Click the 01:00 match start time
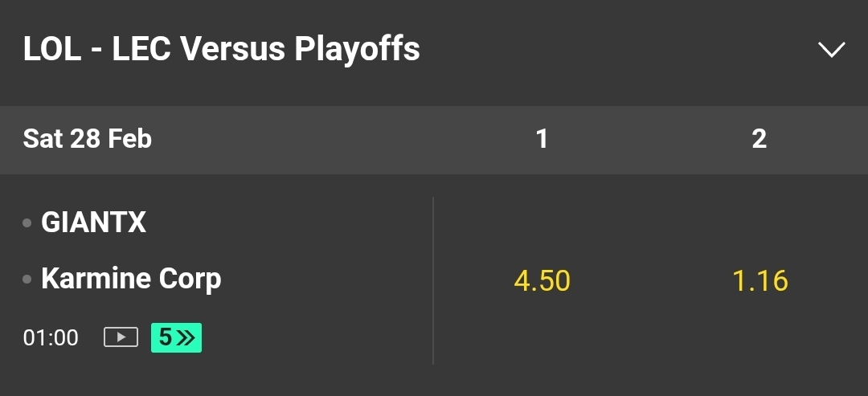Image resolution: width=868 pixels, height=396 pixels. (x=51, y=337)
